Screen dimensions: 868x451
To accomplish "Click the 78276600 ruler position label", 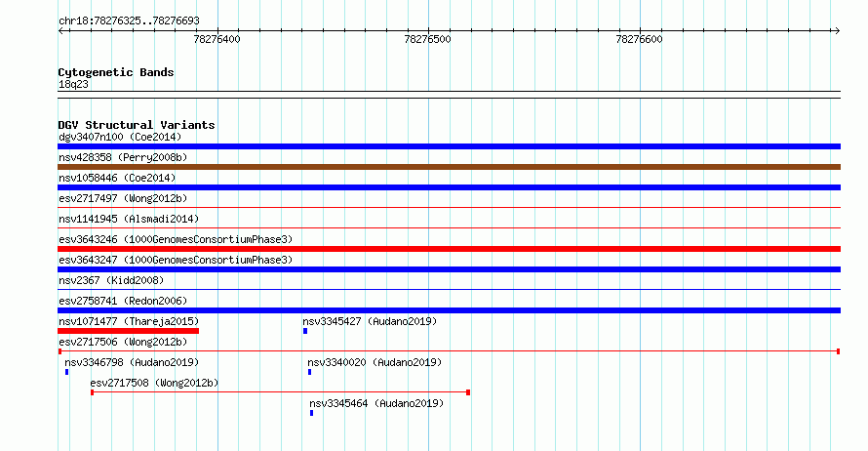I will pos(640,39).
